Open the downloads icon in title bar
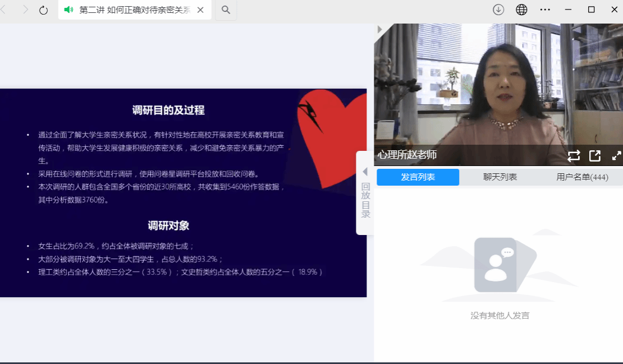The height and width of the screenshot is (364, 623). tap(498, 10)
